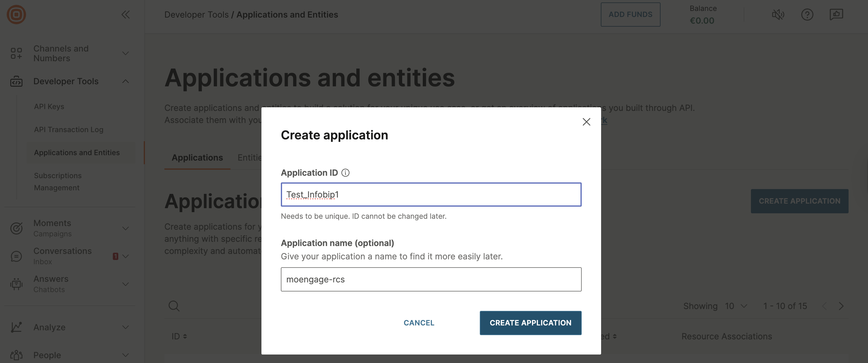
Task: Expand the People menu
Action: (x=125, y=355)
